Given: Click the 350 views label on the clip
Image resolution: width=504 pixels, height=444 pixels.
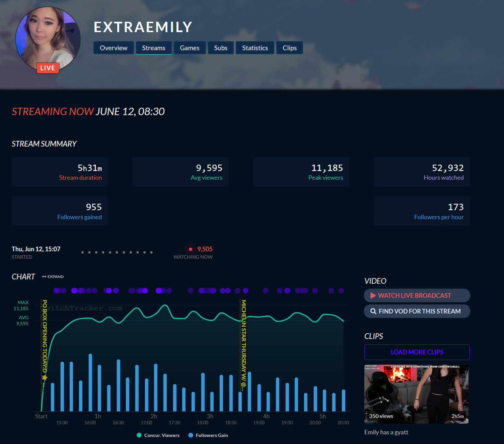Looking at the screenshot, I should [x=381, y=416].
